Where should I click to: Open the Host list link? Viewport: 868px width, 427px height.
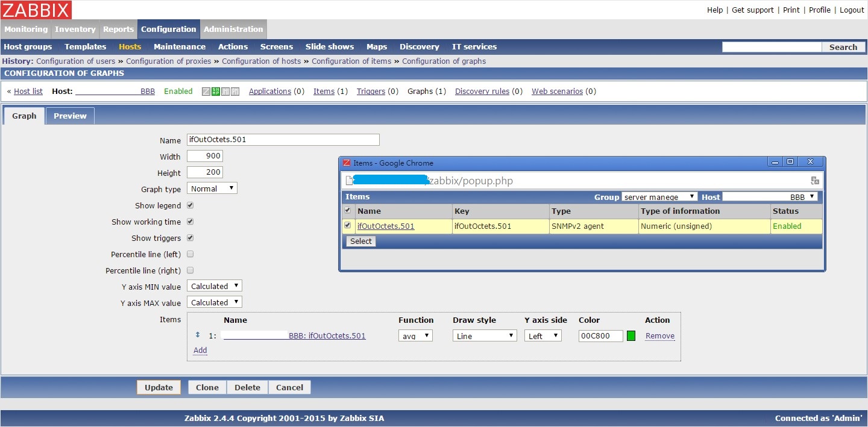pos(28,92)
